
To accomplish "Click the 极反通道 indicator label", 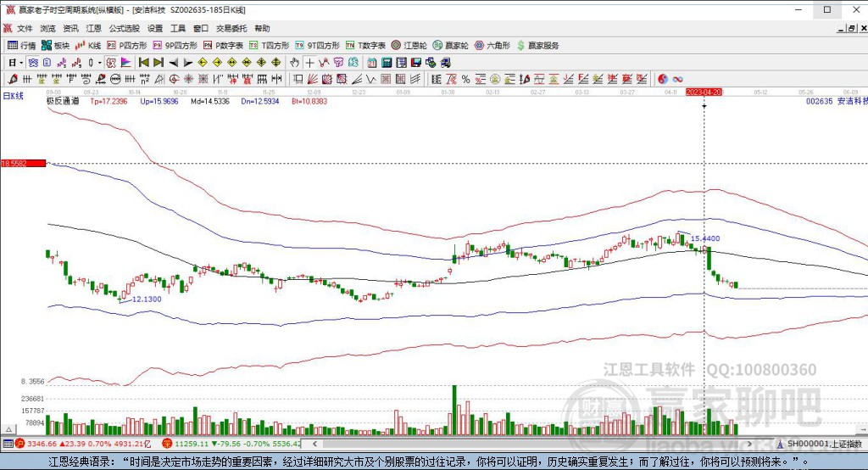I will click(63, 100).
